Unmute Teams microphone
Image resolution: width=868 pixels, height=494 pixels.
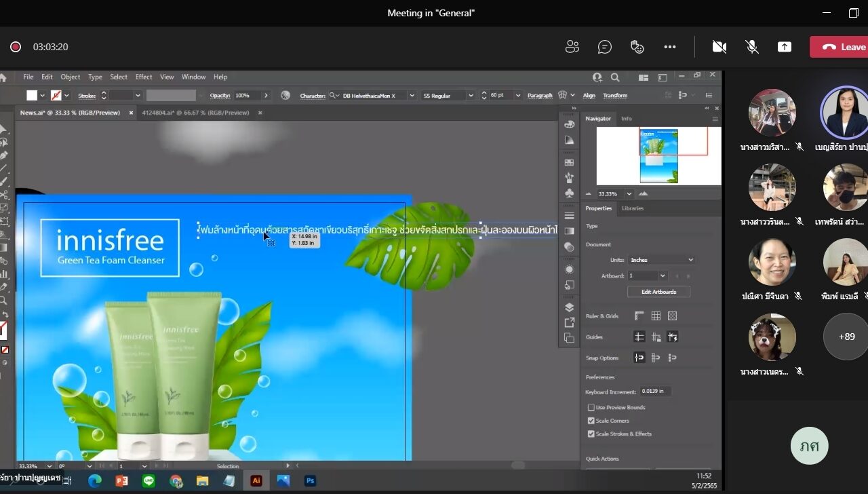[x=752, y=47]
